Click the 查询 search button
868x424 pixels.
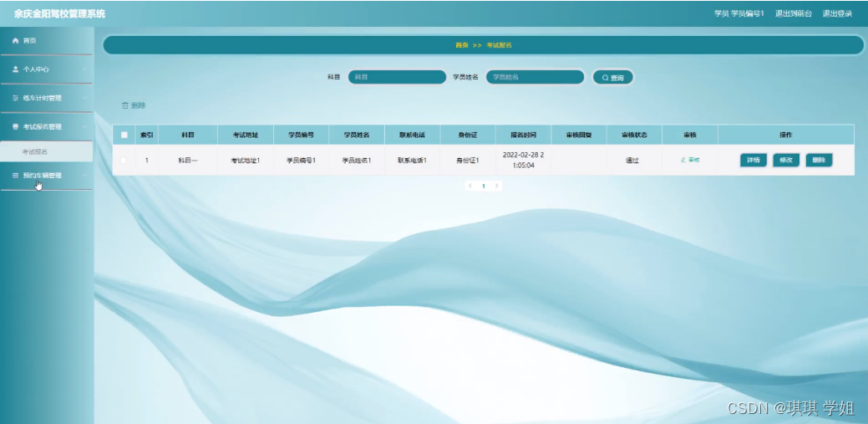613,78
